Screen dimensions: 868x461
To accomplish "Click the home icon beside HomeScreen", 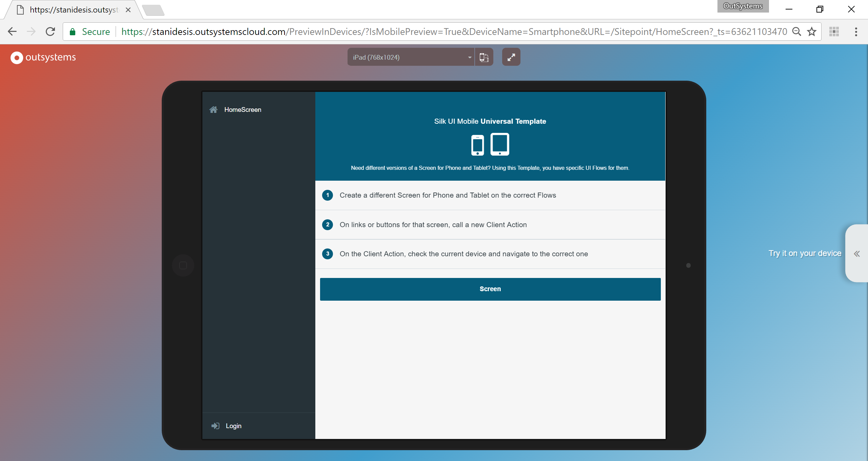I will (x=213, y=109).
